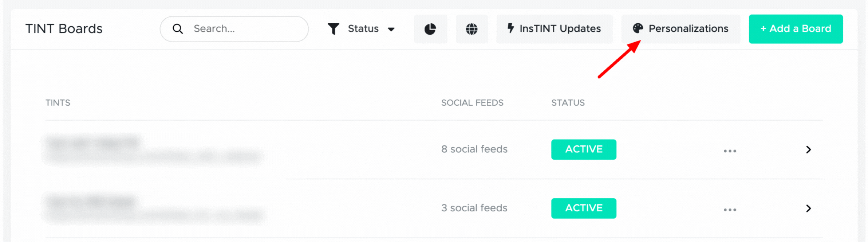The image size is (868, 242).
Task: Open board with 3 social feeds chevron
Action: tap(808, 208)
